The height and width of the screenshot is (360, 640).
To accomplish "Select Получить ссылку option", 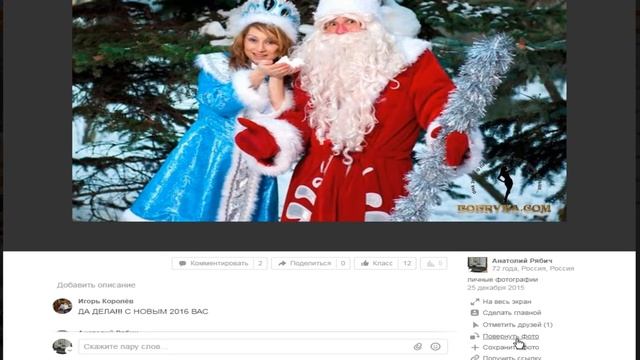I will [512, 357].
